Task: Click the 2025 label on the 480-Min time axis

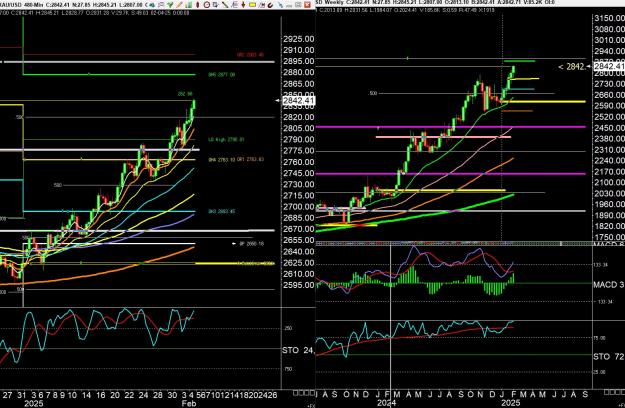Action: click(x=33, y=403)
